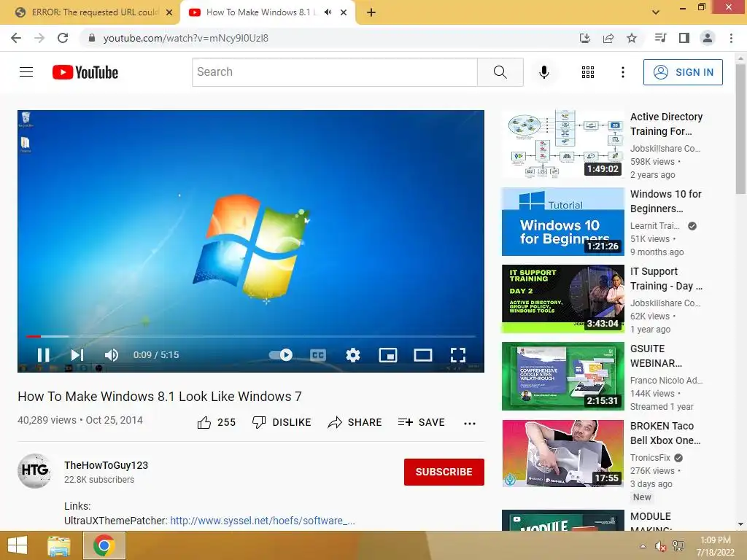Click install/download page icon in address bar
This screenshot has width=747, height=560.
point(584,38)
